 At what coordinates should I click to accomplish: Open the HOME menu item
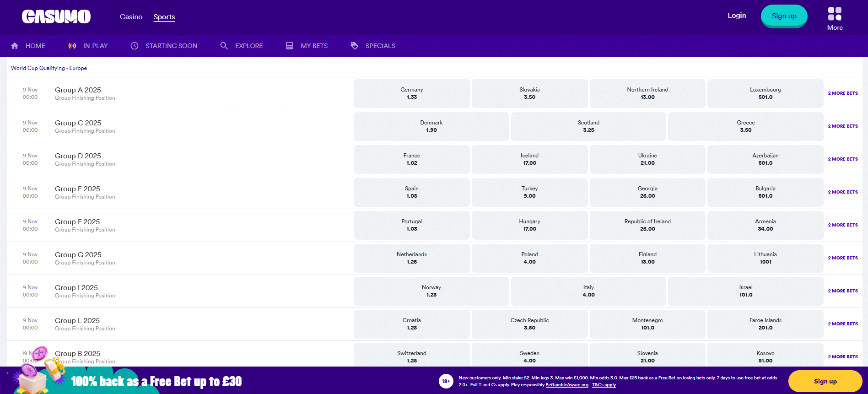point(35,46)
